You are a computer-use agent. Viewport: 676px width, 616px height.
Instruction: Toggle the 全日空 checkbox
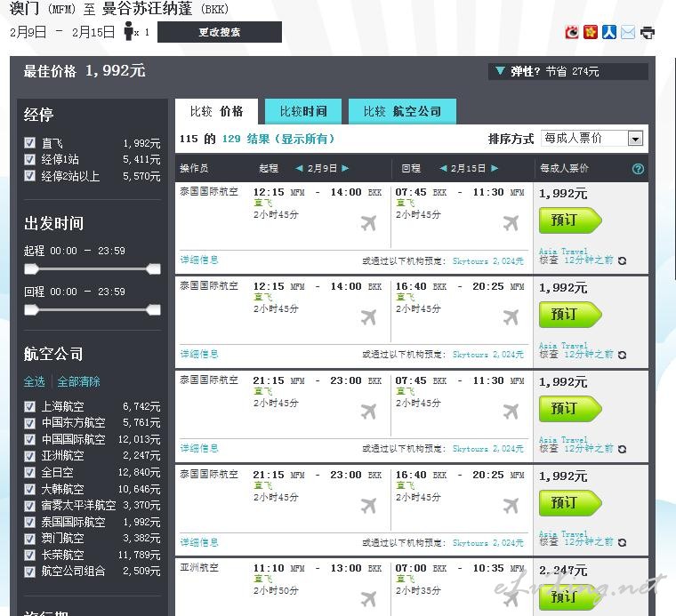(x=29, y=473)
